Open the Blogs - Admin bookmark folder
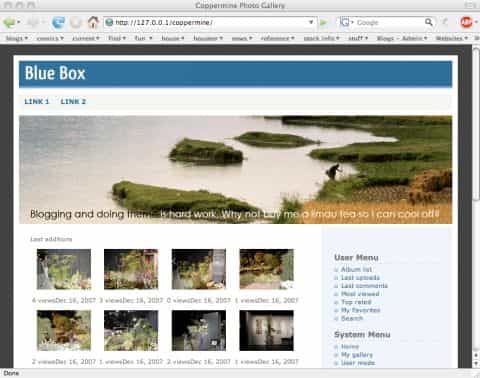 pyautogui.click(x=402, y=38)
